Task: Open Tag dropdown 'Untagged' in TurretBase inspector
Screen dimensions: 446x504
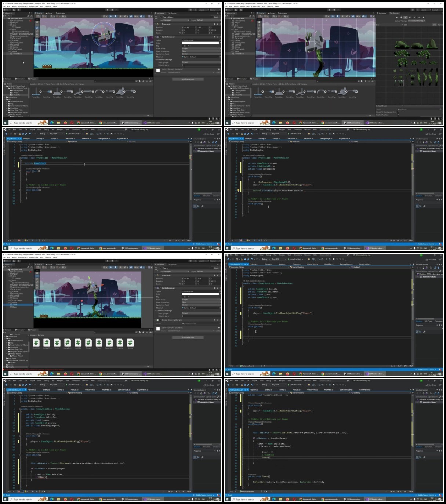Action: (x=176, y=20)
